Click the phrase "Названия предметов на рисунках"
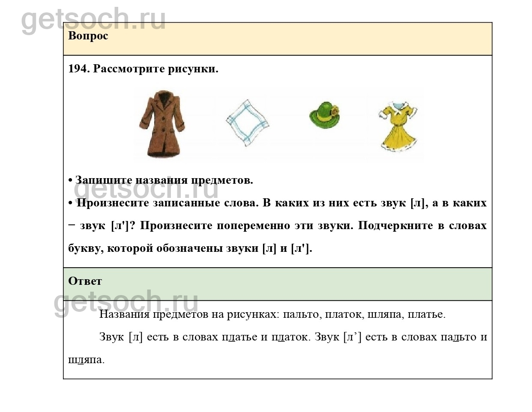The image size is (532, 412). pyautogui.click(x=189, y=314)
